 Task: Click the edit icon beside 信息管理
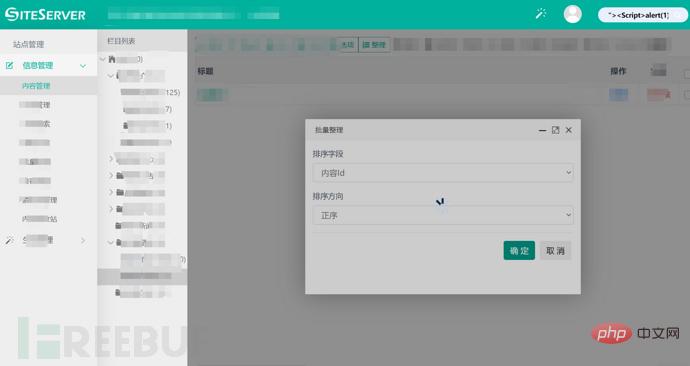9,66
